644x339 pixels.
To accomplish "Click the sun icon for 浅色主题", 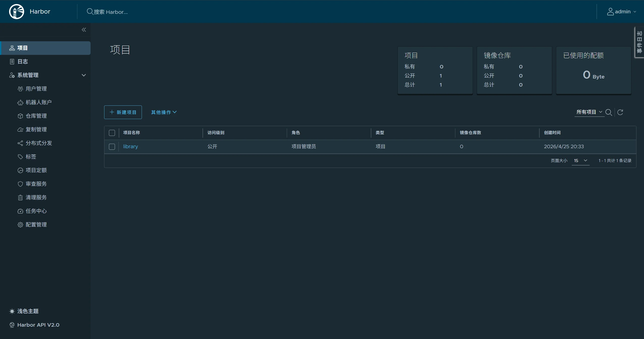I will pos(12,311).
